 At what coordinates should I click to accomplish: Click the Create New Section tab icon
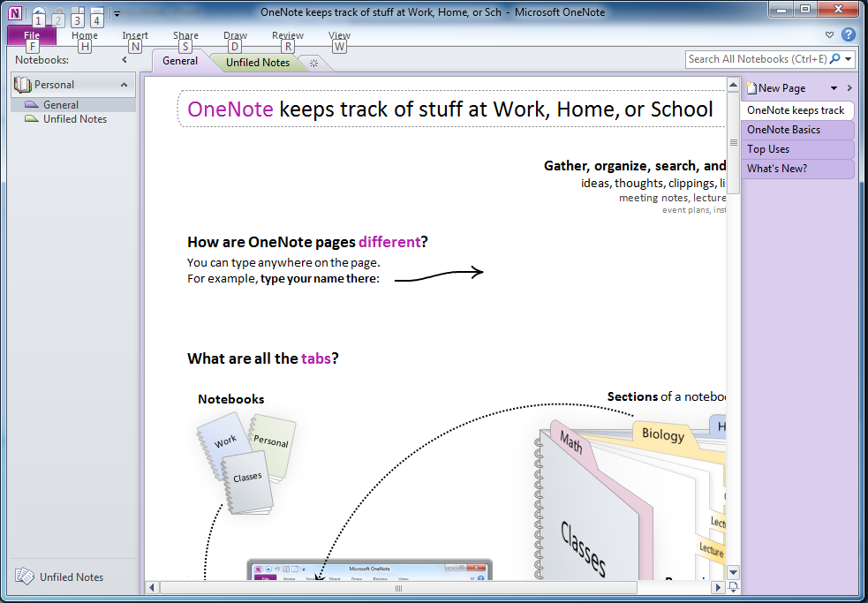point(313,63)
